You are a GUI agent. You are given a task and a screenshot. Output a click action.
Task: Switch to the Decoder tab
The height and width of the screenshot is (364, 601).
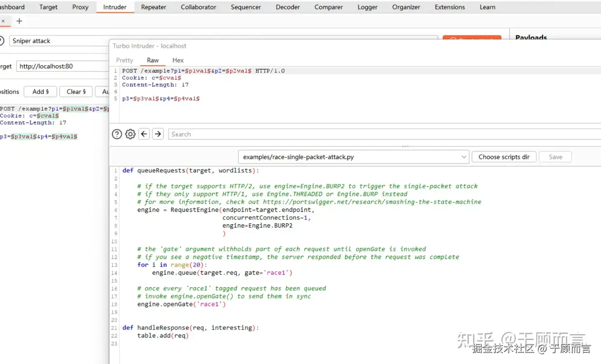(x=288, y=7)
